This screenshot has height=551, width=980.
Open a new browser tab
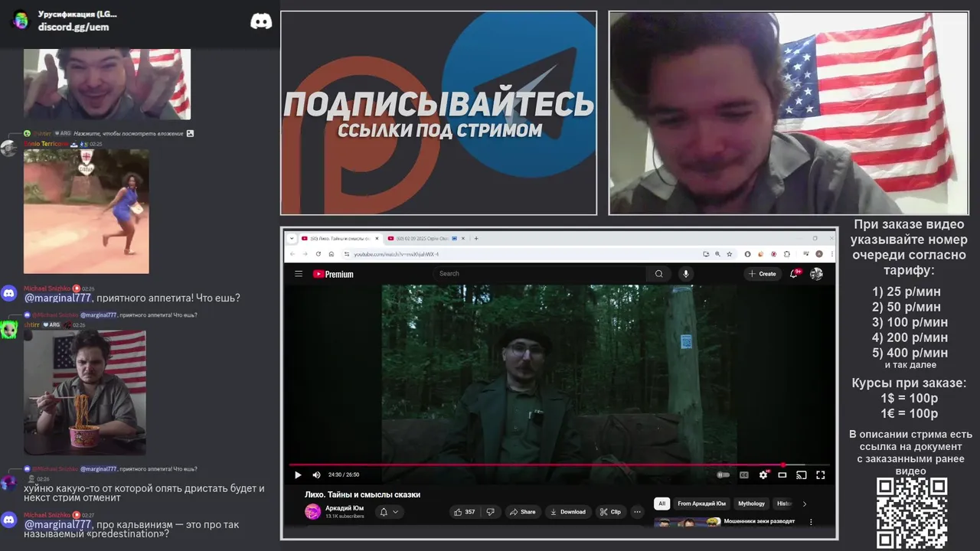click(x=476, y=238)
